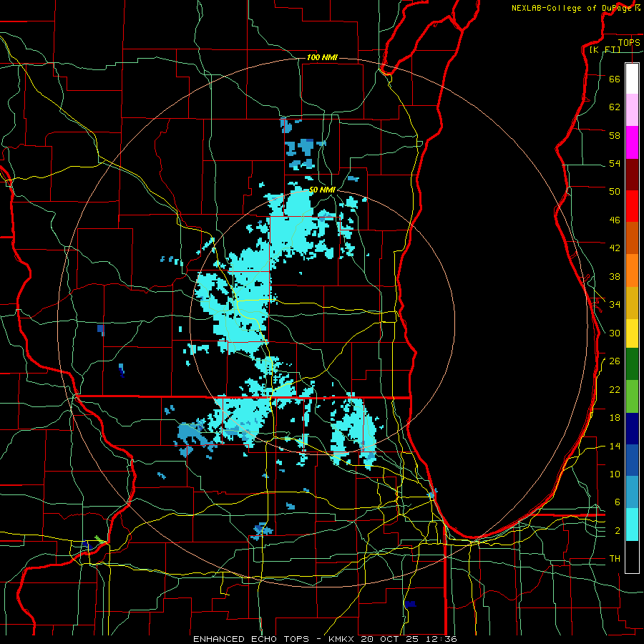Select the magenta legend swatch

(x=632, y=142)
